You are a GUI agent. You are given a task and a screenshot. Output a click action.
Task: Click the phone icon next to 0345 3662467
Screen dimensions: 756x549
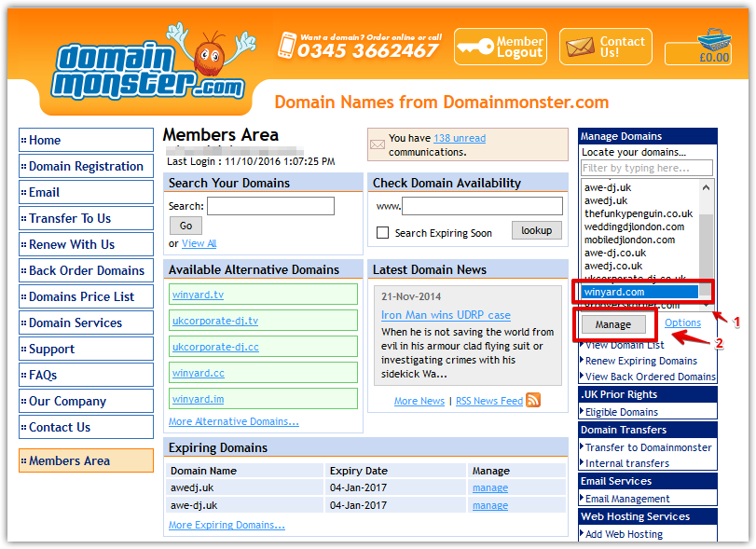[x=289, y=44]
